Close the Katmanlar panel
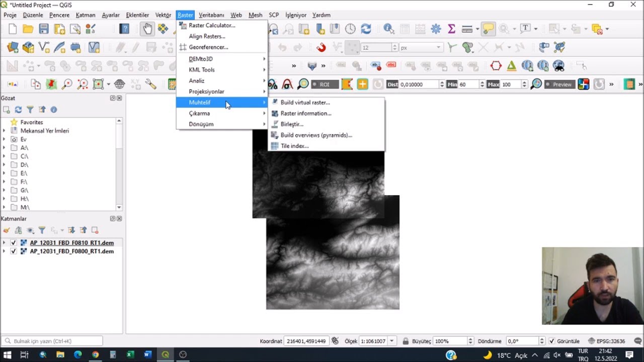 119,219
